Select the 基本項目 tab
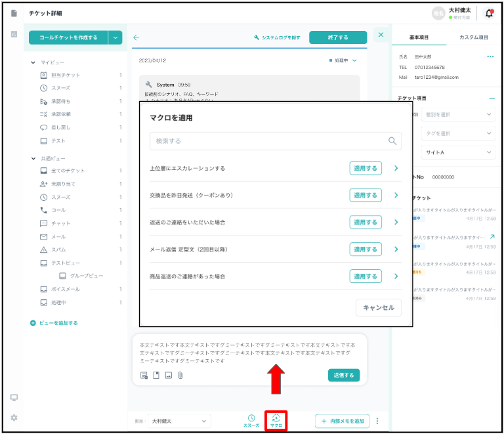Viewport: 504px width, 434px height. pos(418,37)
